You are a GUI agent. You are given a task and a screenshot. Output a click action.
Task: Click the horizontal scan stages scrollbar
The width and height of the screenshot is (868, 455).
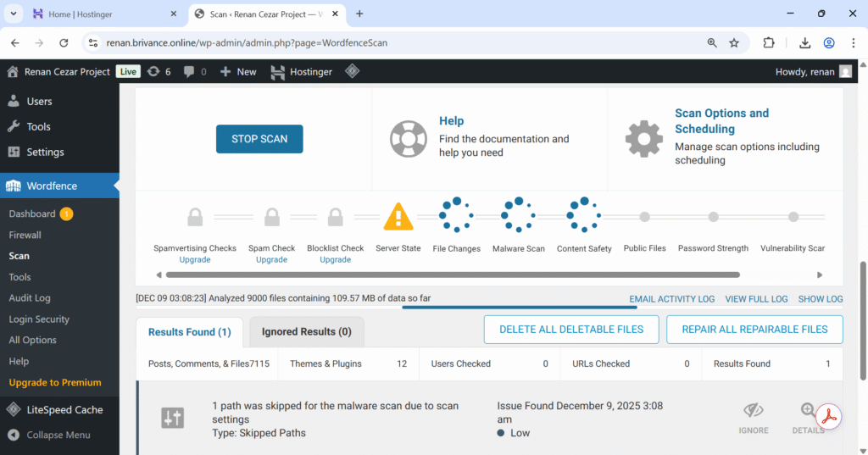click(x=453, y=275)
